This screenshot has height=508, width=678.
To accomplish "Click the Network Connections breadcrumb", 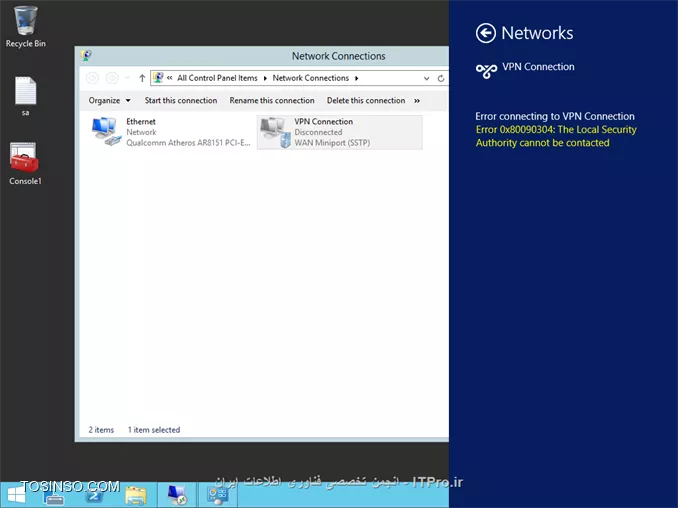I will (310, 78).
